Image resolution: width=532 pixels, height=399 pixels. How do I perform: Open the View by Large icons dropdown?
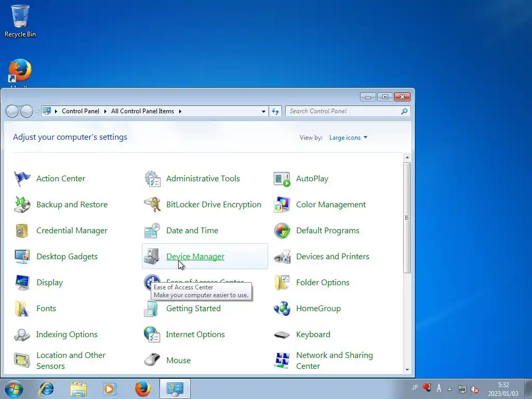coord(348,137)
